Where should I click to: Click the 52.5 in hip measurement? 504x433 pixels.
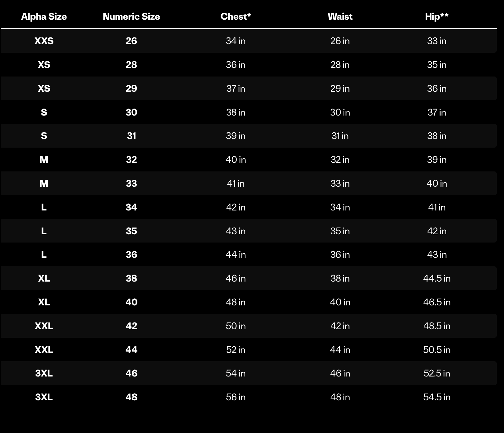pyautogui.click(x=437, y=373)
